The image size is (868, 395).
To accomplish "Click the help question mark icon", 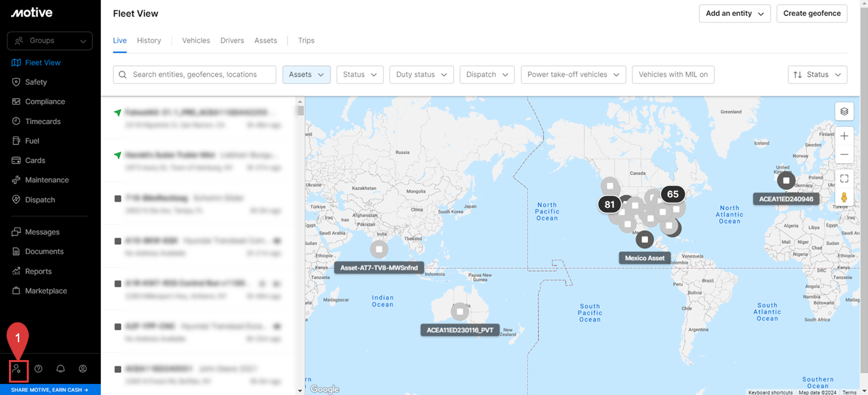I will point(38,369).
